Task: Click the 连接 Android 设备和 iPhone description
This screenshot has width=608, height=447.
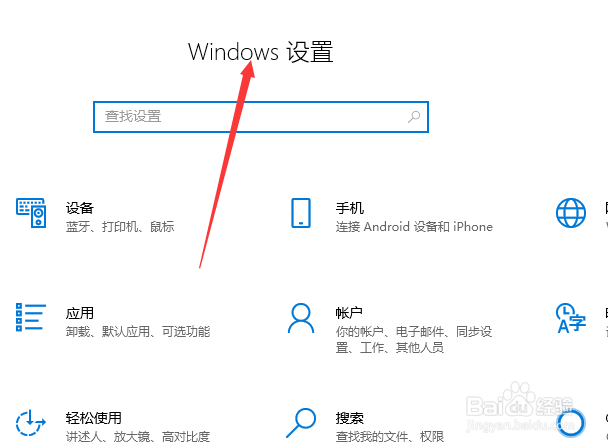Action: (414, 226)
